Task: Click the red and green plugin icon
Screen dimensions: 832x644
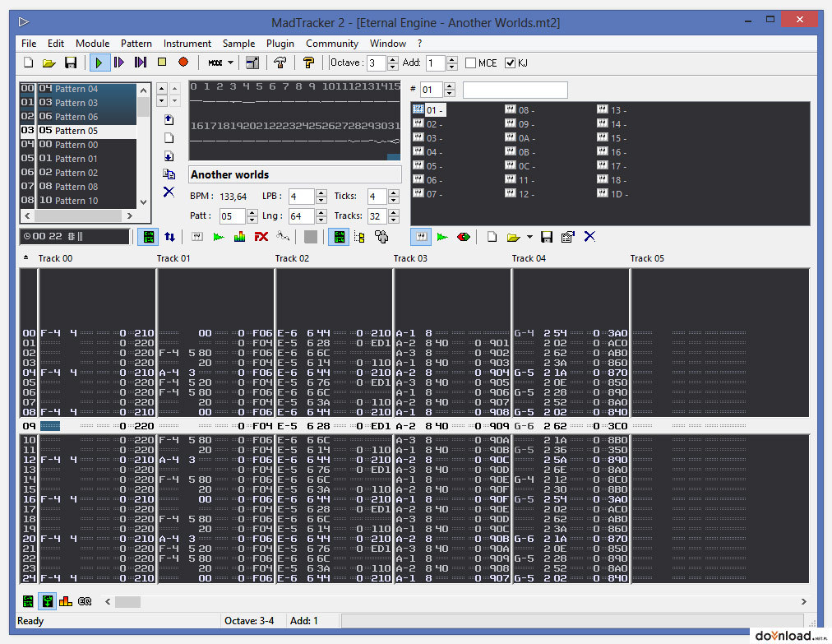Action: pos(463,237)
